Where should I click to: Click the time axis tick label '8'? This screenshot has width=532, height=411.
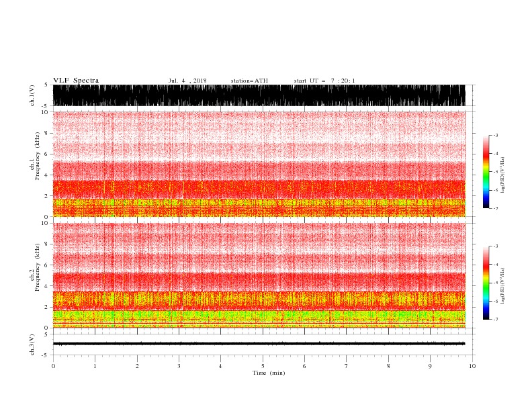pyautogui.click(x=388, y=366)
